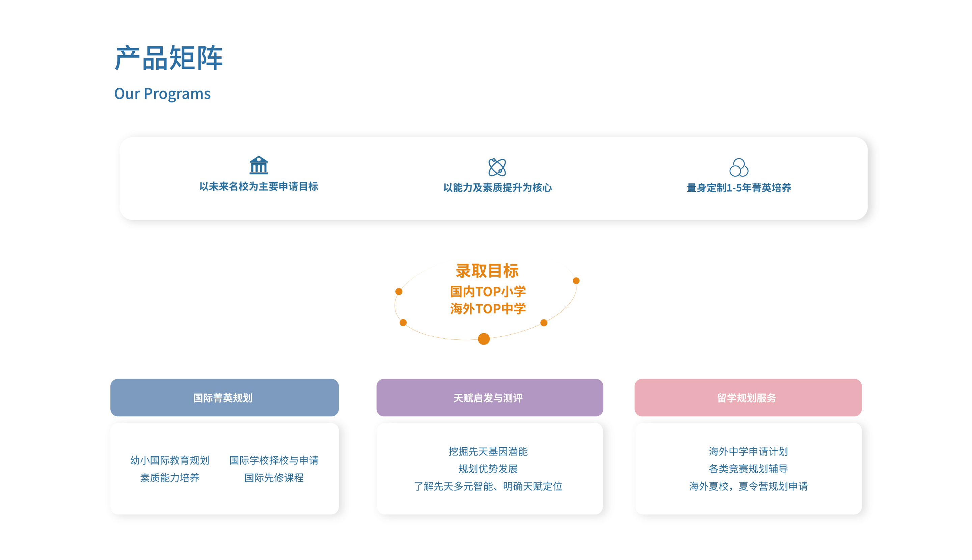Click the 产品矩阵 page title
Image resolution: width=972 pixels, height=560 pixels.
(x=168, y=58)
